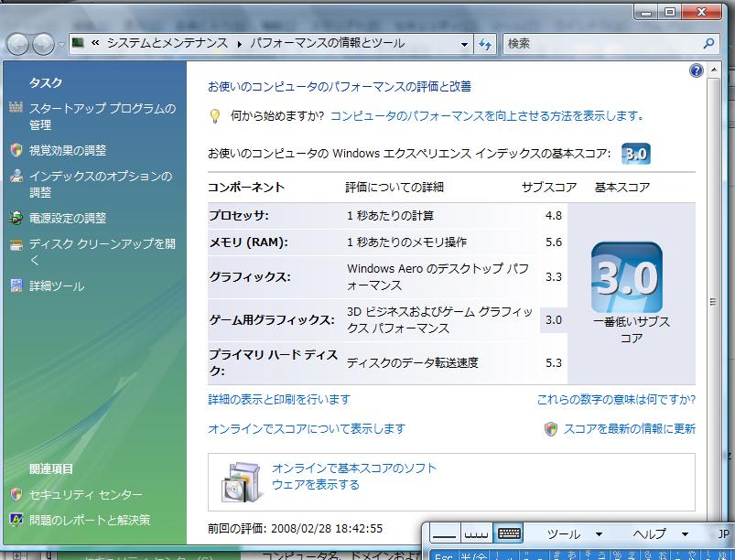This screenshot has height=560, width=735.
Task: Click システムとメンテナンス in the breadcrumb
Action: [168, 43]
